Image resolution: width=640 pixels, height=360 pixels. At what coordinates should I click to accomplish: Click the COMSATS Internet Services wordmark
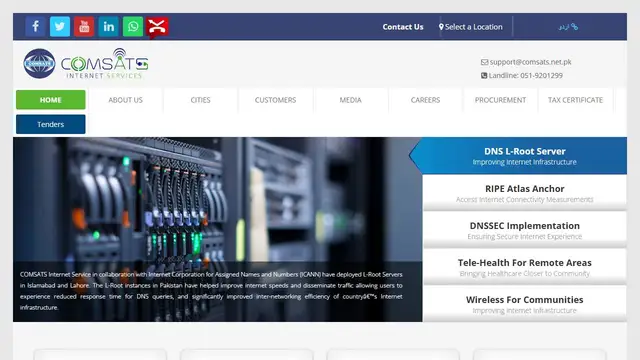pos(104,64)
